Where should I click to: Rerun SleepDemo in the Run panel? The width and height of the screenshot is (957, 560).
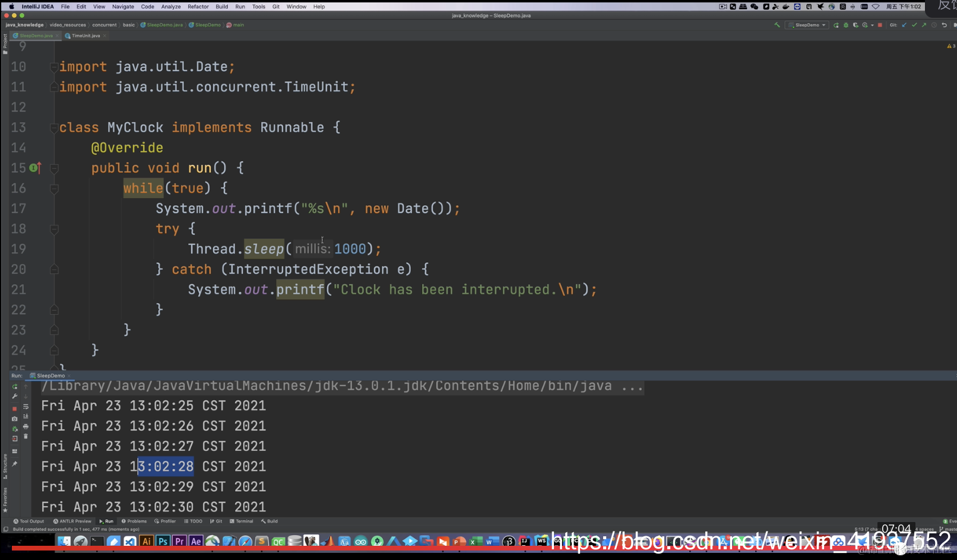coord(15,387)
